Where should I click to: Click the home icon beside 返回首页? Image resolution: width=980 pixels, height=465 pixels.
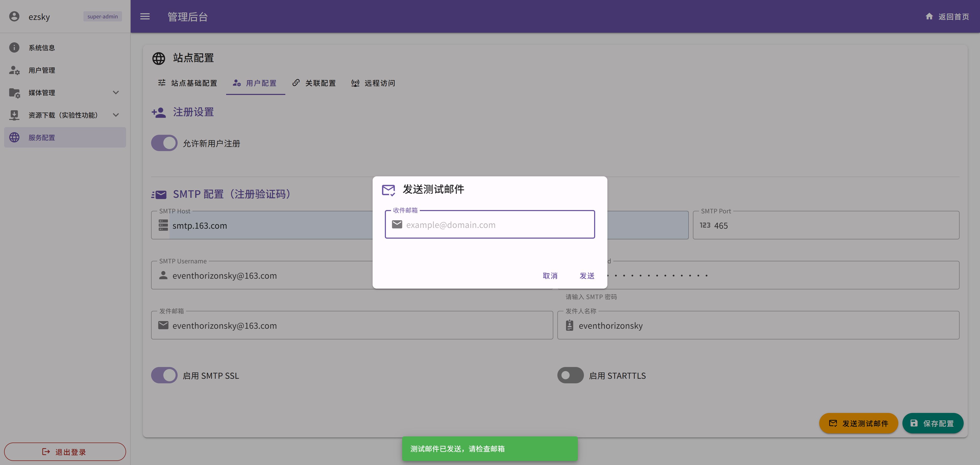point(929,16)
